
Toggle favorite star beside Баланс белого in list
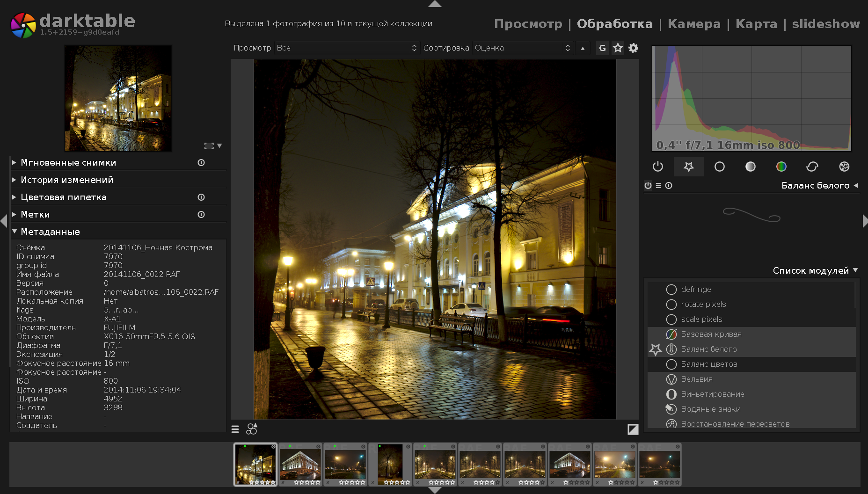656,349
